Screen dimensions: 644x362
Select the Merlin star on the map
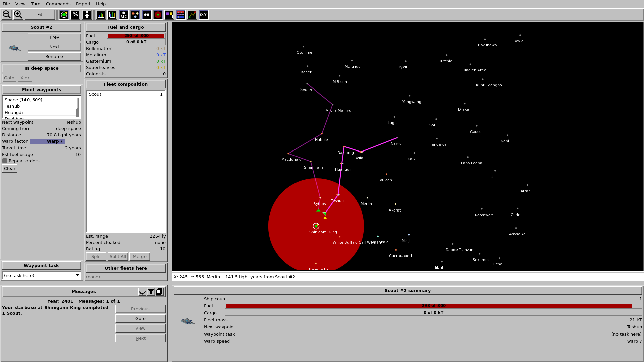tap(367, 198)
